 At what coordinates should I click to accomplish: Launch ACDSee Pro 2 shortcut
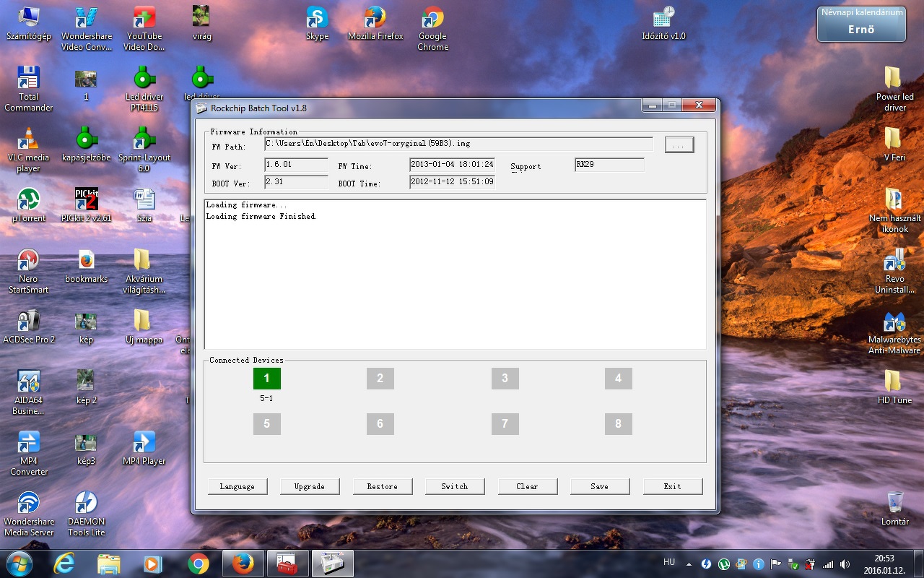[x=29, y=327]
